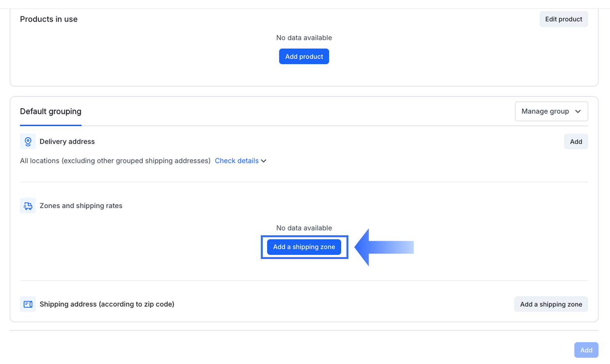Click the zip code shipping address icon
Image resolution: width=610 pixels, height=364 pixels.
28,304
